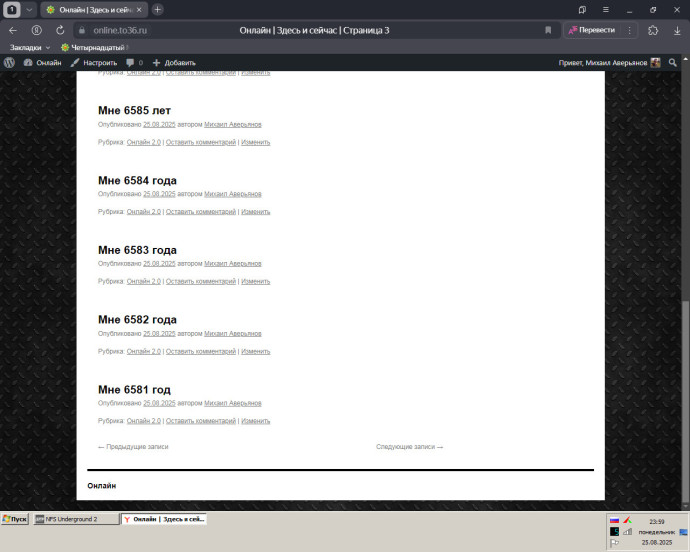Image resolution: width=690 pixels, height=552 pixels.
Task: Click the taskbar clock showing 23:59
Action: pyautogui.click(x=657, y=522)
